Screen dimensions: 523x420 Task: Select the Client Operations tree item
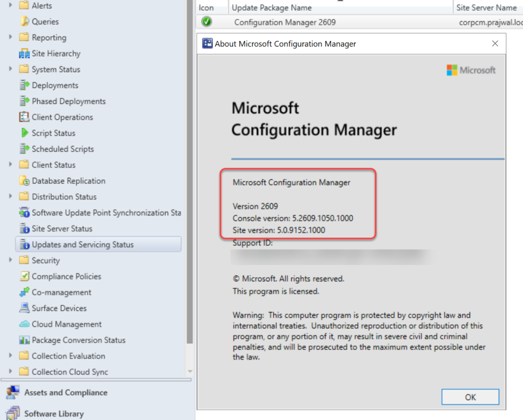62,118
